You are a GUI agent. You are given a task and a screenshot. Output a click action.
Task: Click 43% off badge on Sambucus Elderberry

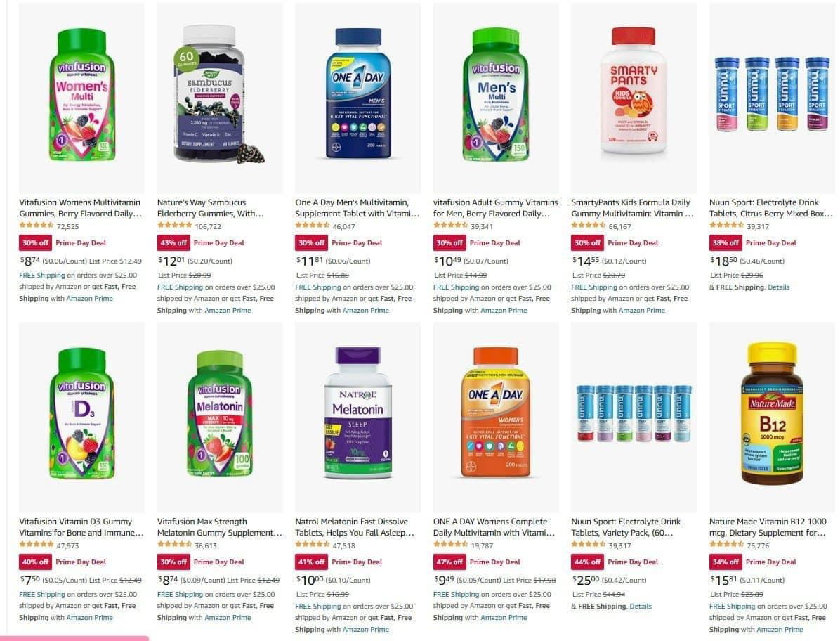173,242
